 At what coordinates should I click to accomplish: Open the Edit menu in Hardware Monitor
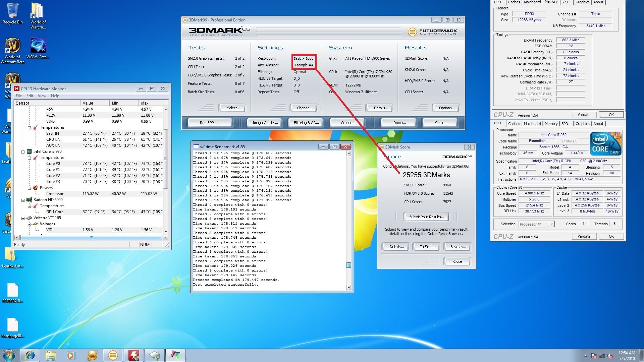click(30, 96)
